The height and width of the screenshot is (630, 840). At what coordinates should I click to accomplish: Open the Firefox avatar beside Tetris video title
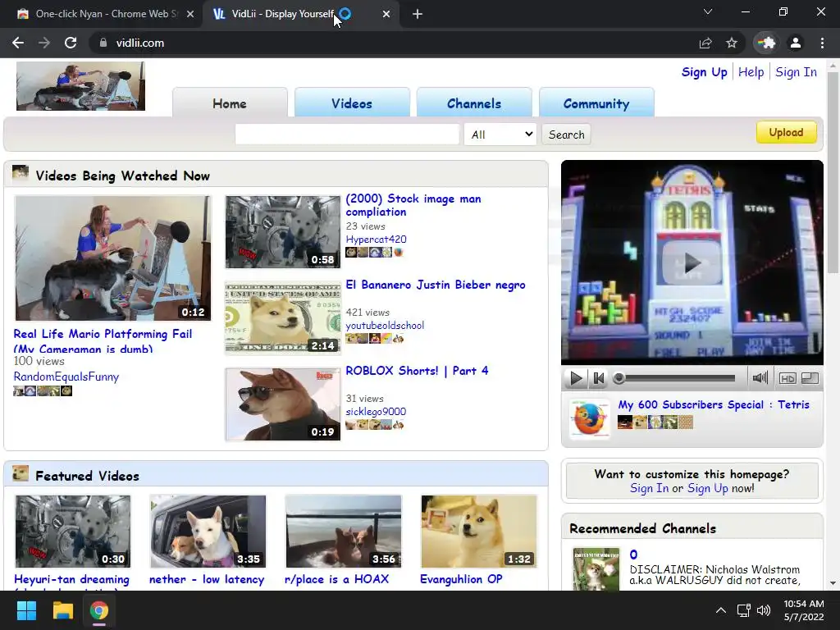coord(590,419)
